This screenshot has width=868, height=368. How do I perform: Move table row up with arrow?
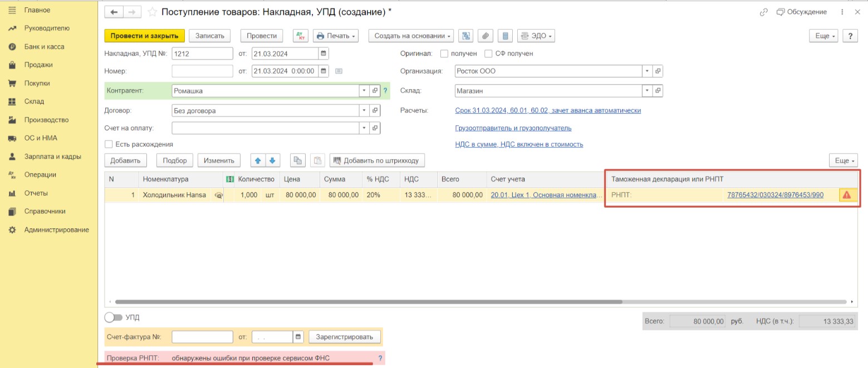pos(258,160)
